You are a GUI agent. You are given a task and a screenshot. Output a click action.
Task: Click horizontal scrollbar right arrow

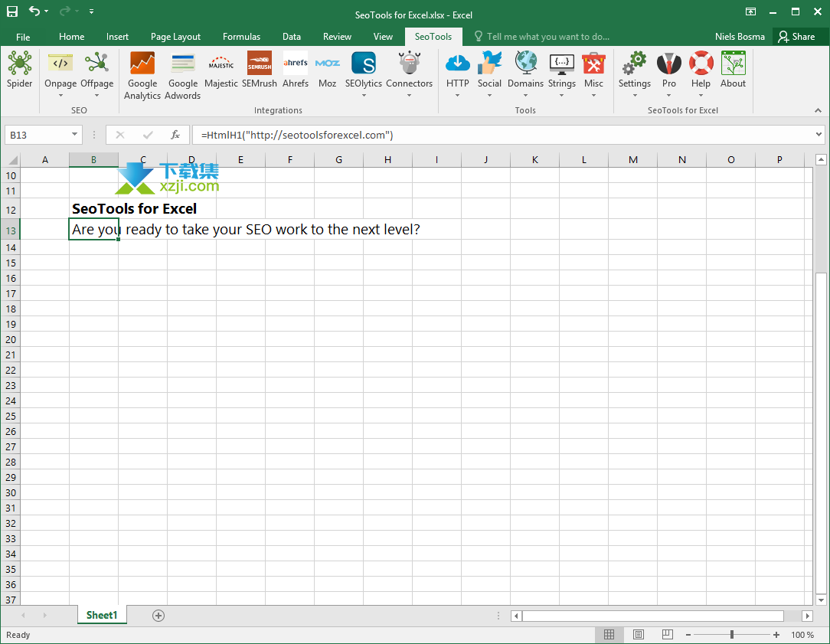coord(807,616)
